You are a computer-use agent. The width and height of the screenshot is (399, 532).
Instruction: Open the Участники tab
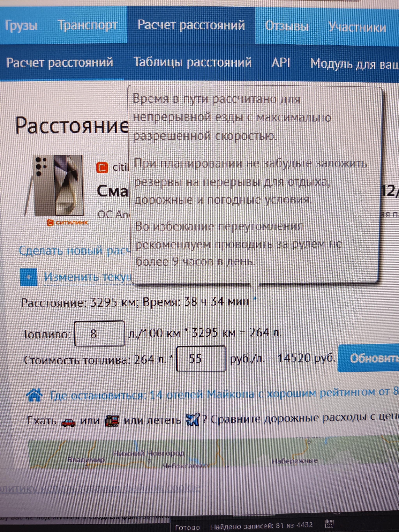357,27
